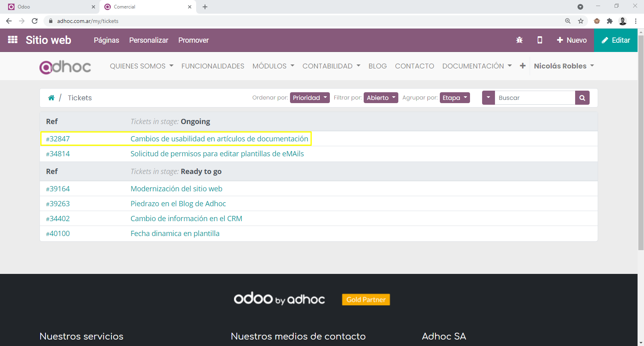Click the home icon in breadcrumb
This screenshot has height=346, width=644.
51,98
